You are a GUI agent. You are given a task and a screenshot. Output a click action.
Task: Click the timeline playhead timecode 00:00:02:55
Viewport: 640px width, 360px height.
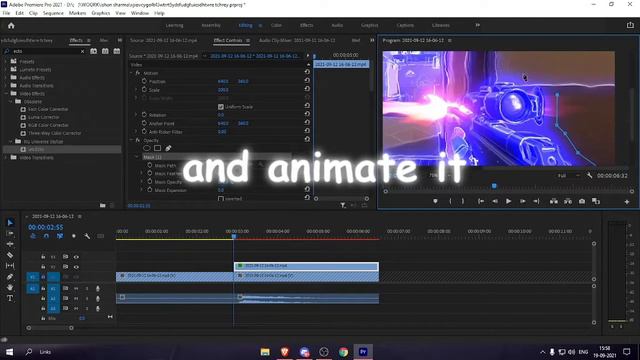click(46, 227)
